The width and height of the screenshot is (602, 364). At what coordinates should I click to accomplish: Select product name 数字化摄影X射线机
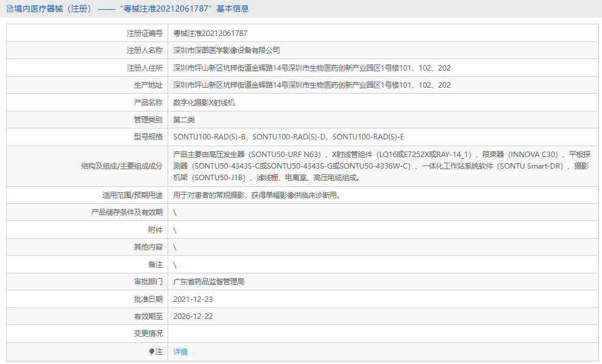[204, 102]
